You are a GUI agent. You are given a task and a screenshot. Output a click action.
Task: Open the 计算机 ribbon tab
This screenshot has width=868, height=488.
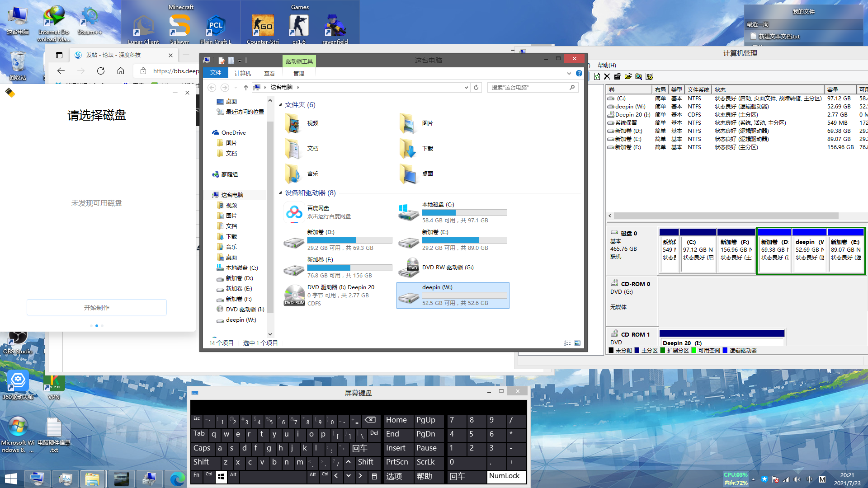(242, 73)
